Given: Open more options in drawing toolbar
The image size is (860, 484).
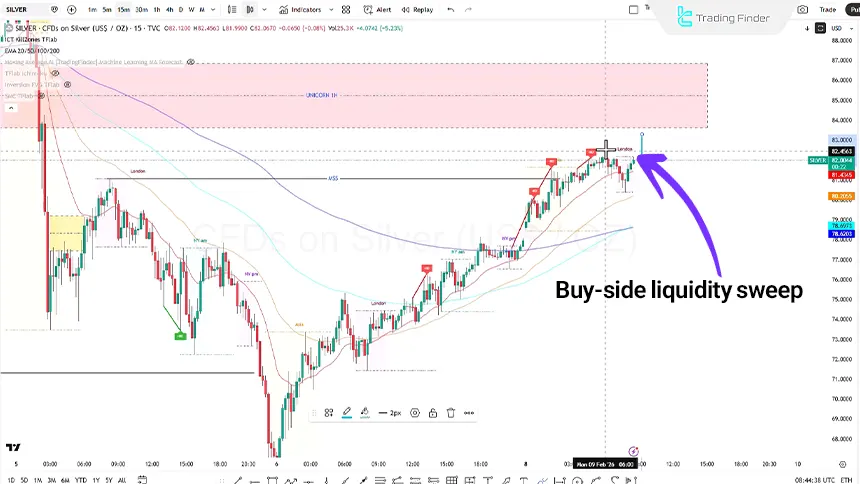Looking at the screenshot, I should (x=469, y=413).
